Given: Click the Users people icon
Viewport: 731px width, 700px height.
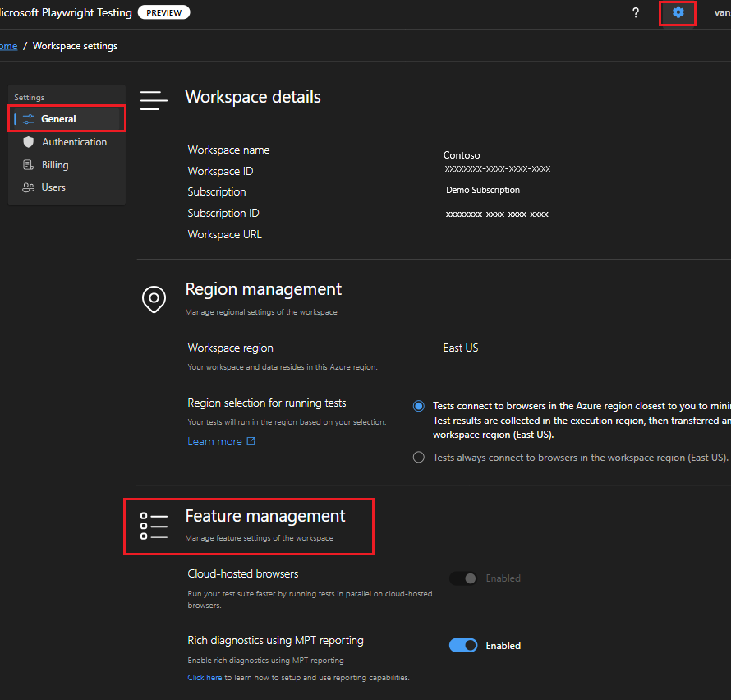Looking at the screenshot, I should point(29,187).
